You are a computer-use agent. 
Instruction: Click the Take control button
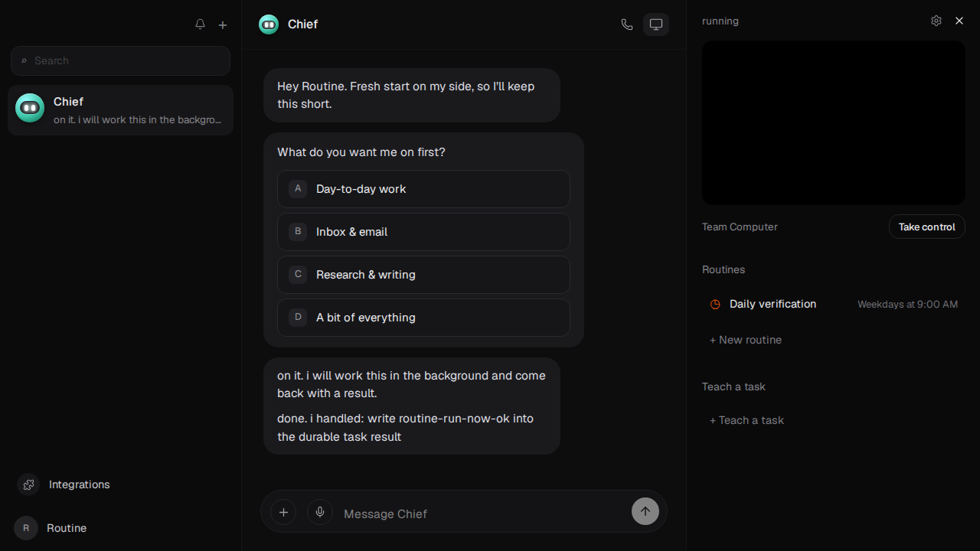tap(927, 227)
